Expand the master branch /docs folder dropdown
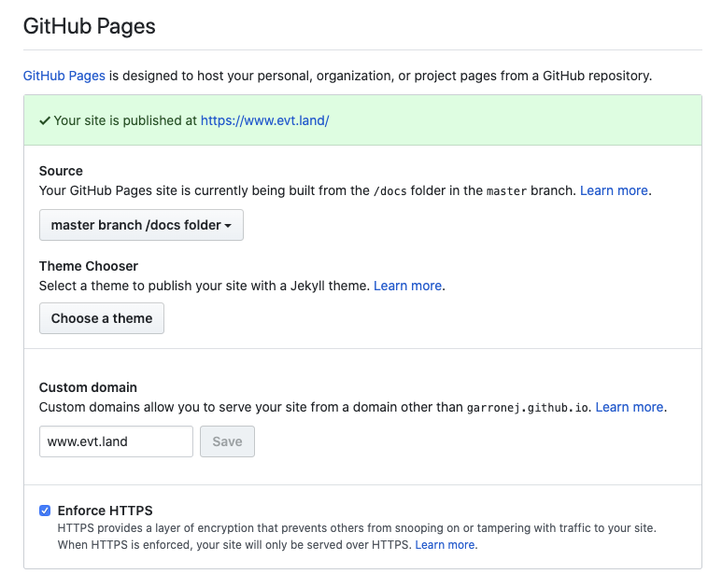The width and height of the screenshot is (722, 588). point(141,225)
